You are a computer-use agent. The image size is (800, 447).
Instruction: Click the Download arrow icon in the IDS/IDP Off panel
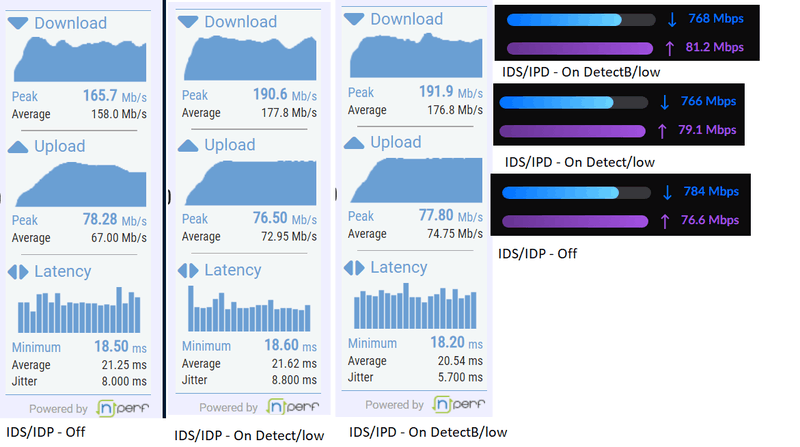18,23
